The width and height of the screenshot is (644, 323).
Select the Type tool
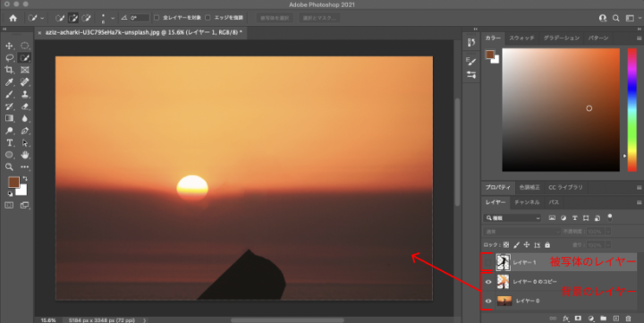pyautogui.click(x=9, y=142)
